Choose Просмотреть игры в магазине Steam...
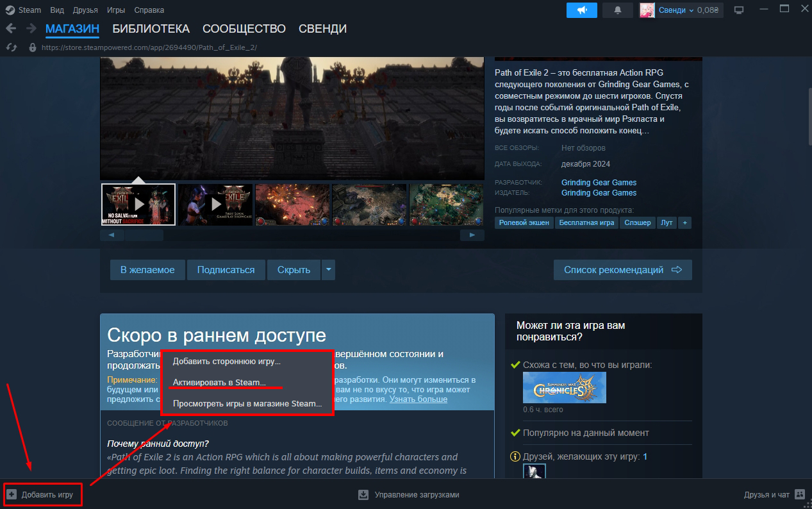Viewport: 812px width, 509px height. 247,404
